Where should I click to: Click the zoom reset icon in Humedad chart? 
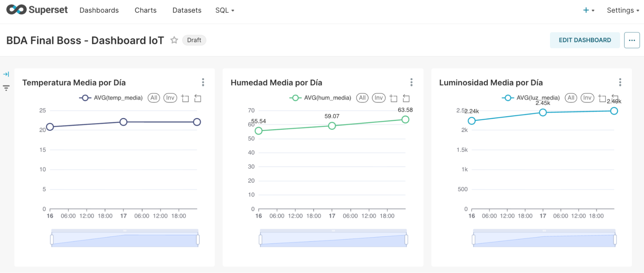click(406, 98)
